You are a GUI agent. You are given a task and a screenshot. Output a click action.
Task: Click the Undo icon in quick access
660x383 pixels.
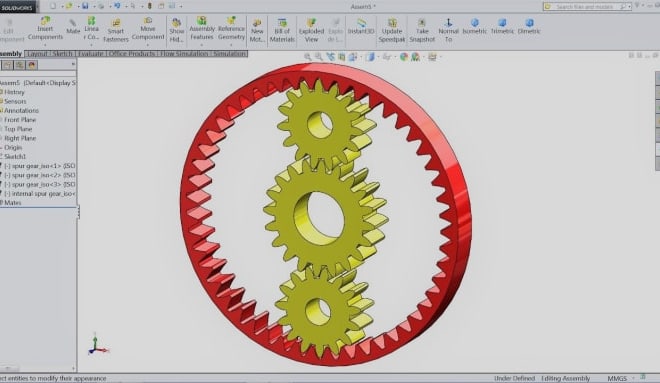point(117,6)
